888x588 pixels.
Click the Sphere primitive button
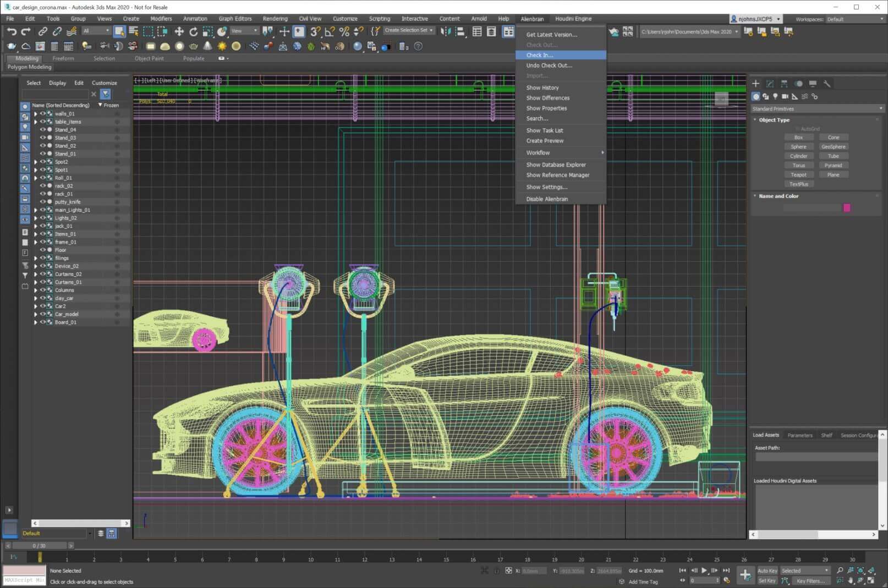tap(798, 147)
